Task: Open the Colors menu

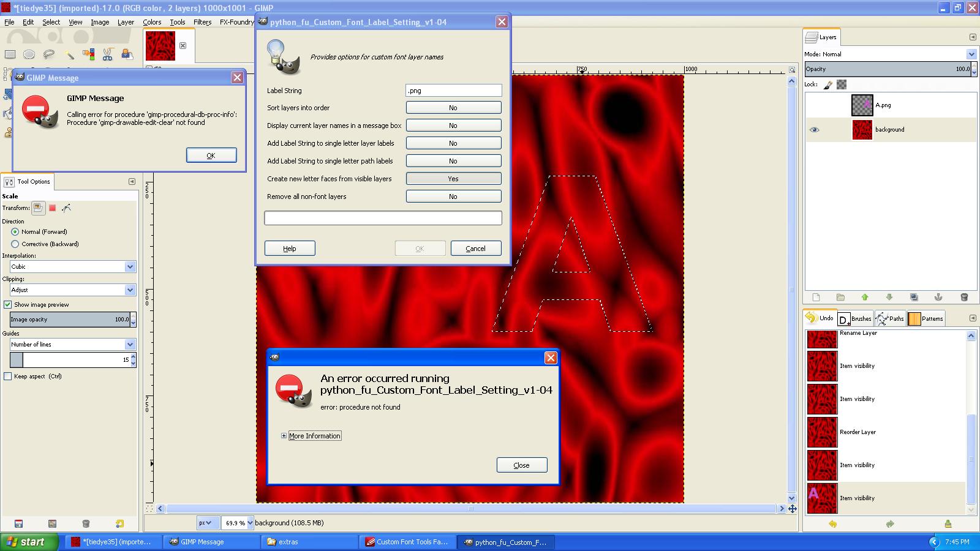Action: [x=152, y=22]
